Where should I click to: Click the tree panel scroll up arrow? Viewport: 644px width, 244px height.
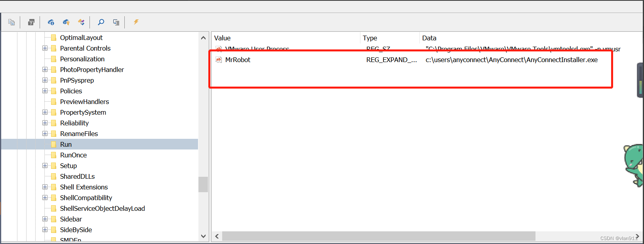(203, 38)
